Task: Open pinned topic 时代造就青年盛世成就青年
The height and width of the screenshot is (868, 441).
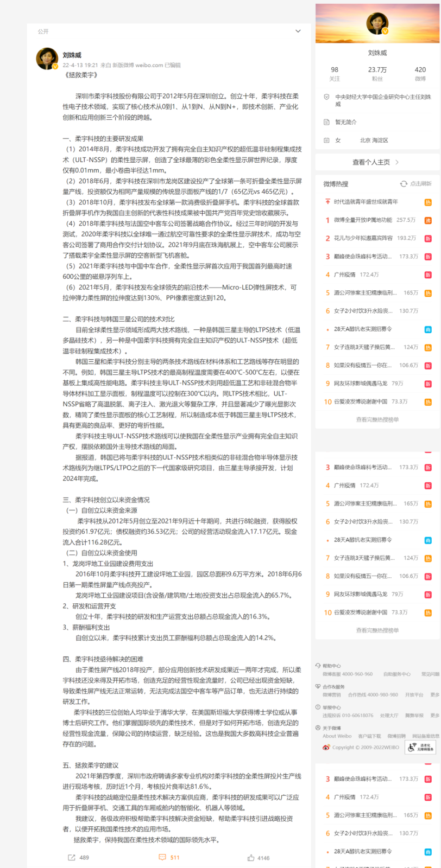Action: point(366,202)
